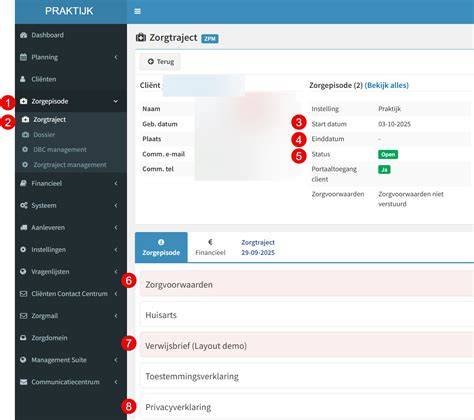Click the Zorgdomein icon in sidebar
Screen dimensions: 474x420
point(23,338)
